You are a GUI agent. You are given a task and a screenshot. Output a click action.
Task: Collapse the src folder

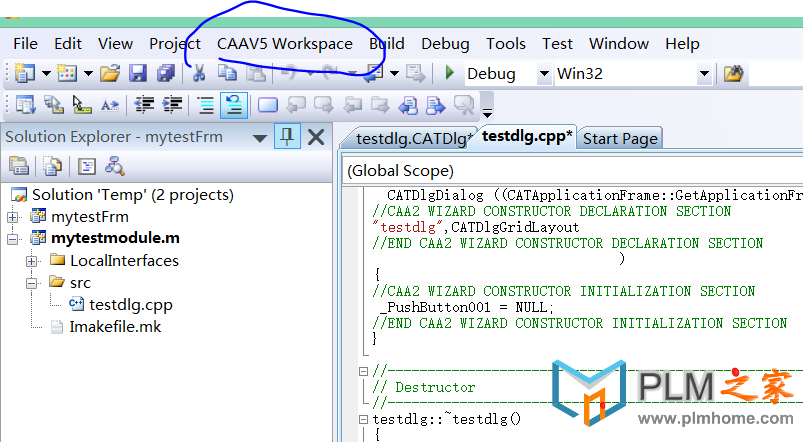(32, 283)
